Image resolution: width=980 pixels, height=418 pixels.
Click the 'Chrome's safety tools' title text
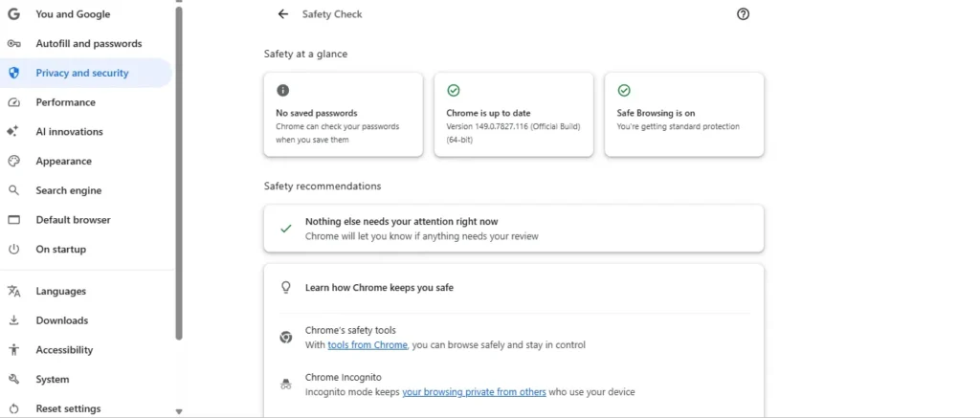point(350,330)
